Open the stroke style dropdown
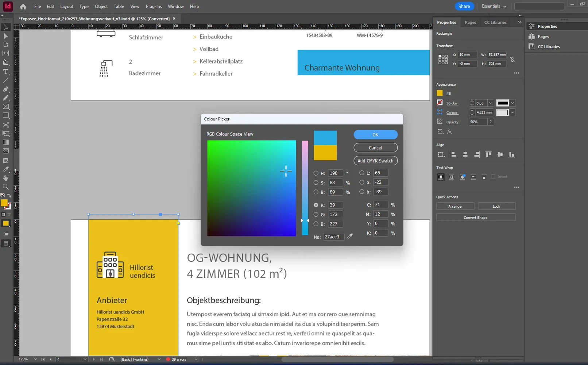Image resolution: width=588 pixels, height=365 pixels. pos(512,103)
